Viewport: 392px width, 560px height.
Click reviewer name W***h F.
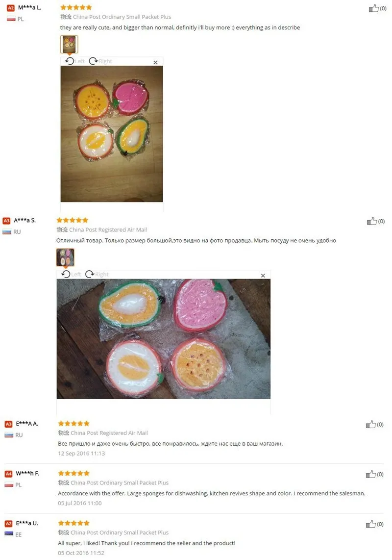(27, 473)
